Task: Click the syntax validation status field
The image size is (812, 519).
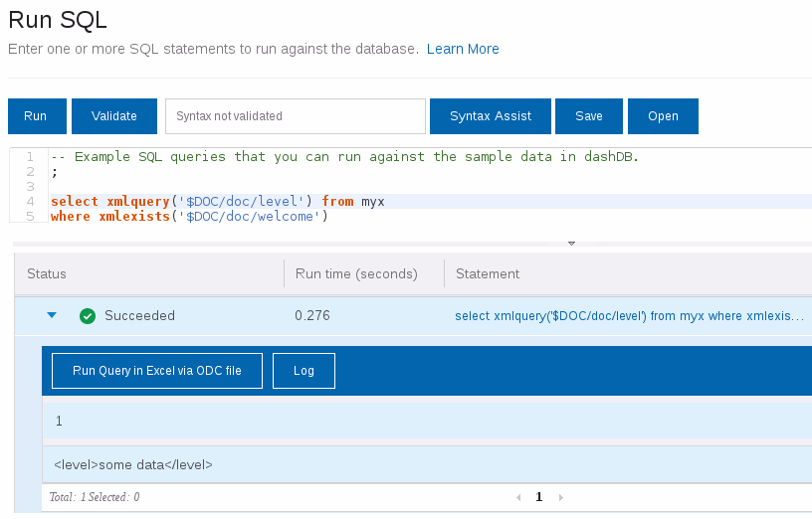Action: tap(296, 116)
